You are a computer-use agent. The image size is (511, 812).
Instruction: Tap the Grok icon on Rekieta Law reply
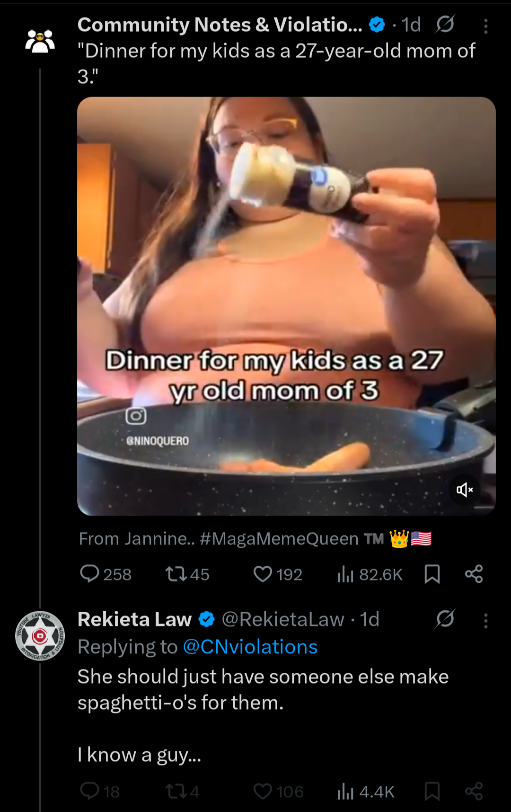445,618
